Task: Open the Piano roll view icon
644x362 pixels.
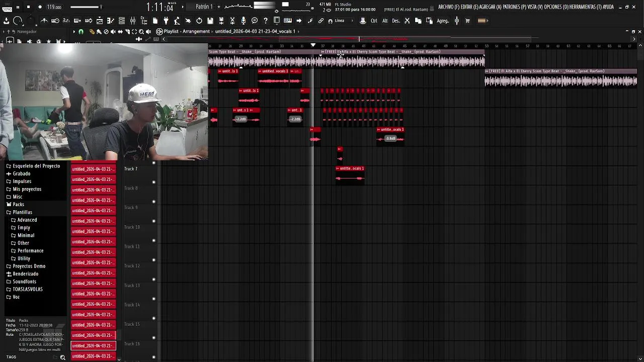Action: (x=110, y=21)
